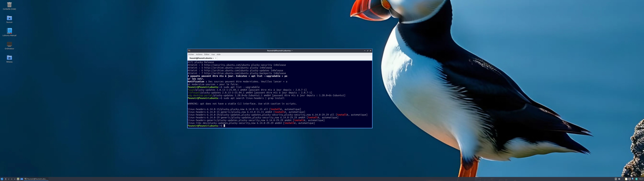Viewport: 644px width, 181px height.
Task: Open the Actions menu
Action: [x=199, y=55]
